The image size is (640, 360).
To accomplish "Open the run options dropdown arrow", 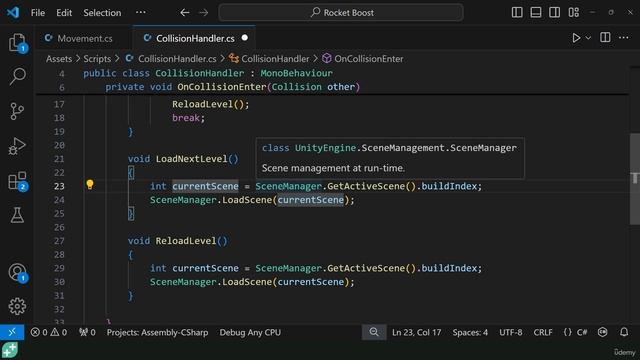I will coord(588,38).
